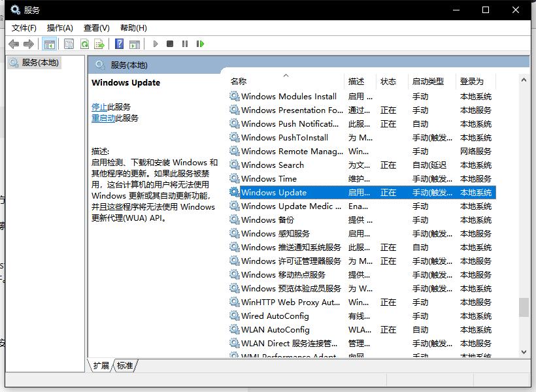This screenshot has width=536, height=392.
Task: Select the Windows Search service
Action: 362,165
